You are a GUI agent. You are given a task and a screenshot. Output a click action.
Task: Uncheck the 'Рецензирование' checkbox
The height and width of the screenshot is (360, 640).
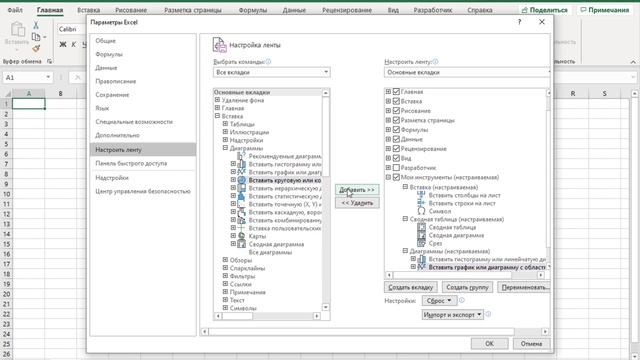pos(396,149)
